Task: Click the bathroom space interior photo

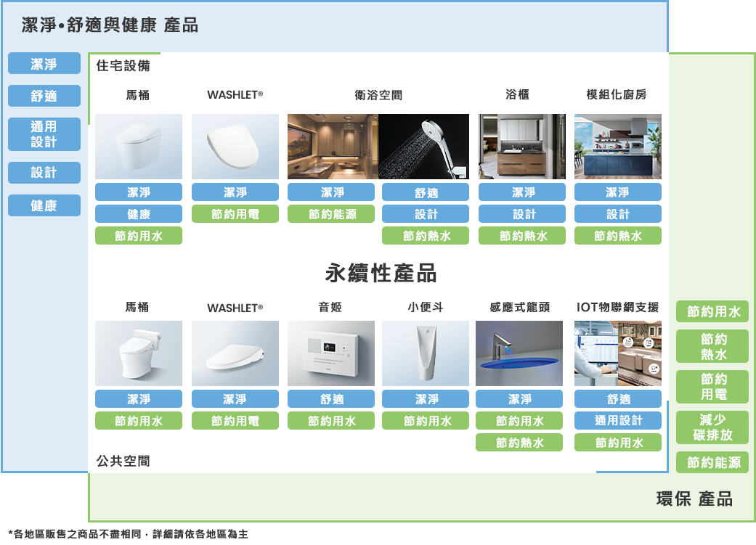Action: (333, 147)
